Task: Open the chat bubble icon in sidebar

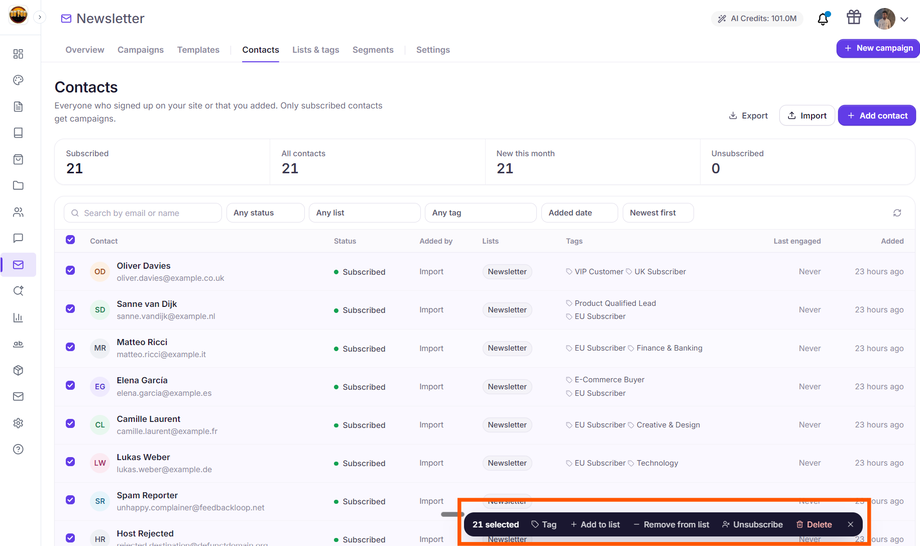Action: point(18,238)
